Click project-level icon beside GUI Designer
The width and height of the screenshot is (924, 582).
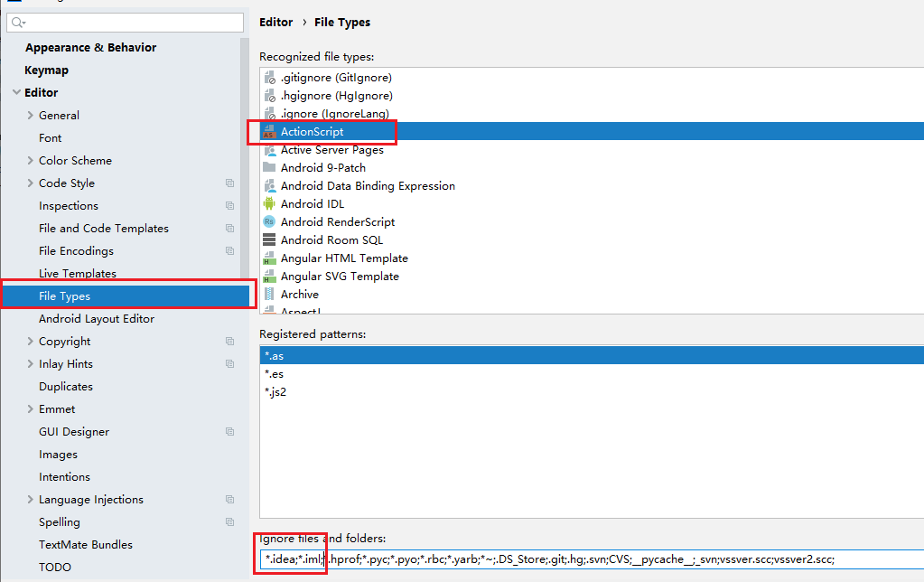[229, 432]
